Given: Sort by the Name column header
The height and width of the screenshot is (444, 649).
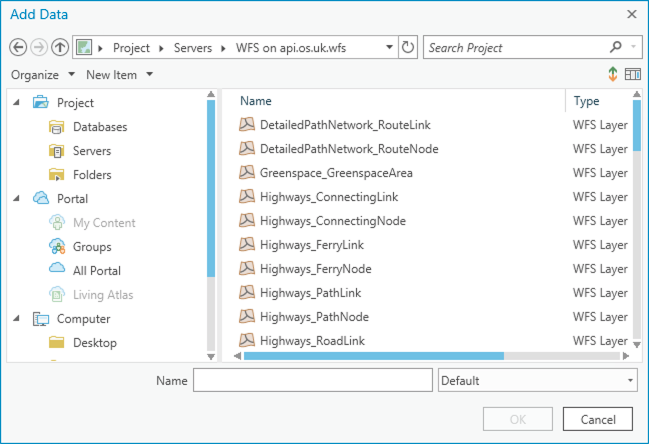Looking at the screenshot, I should [x=256, y=101].
